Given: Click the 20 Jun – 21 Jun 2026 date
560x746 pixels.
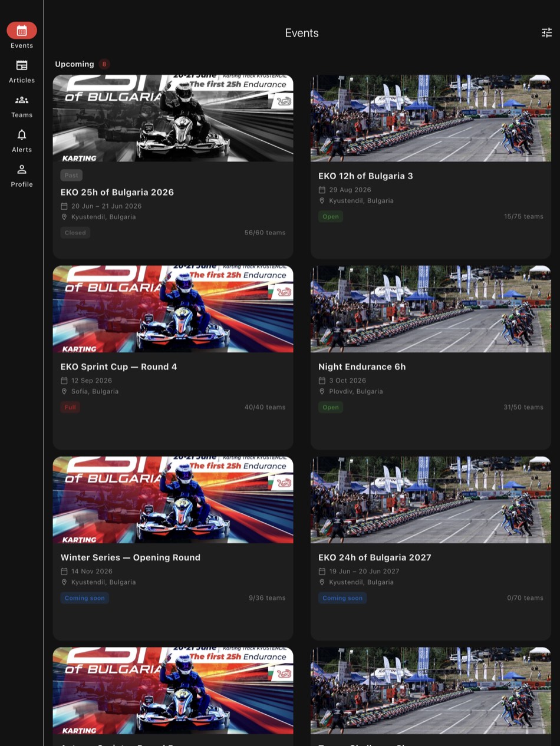Looking at the screenshot, I should point(107,206).
